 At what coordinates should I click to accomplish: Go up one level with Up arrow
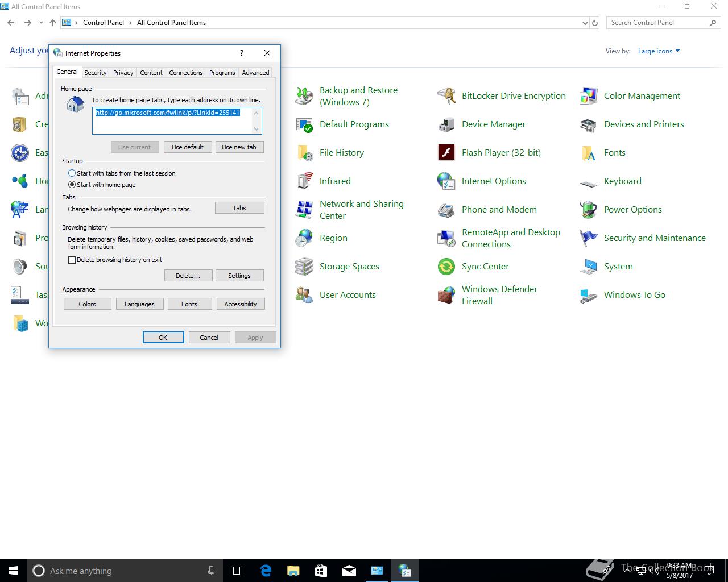[x=53, y=23]
